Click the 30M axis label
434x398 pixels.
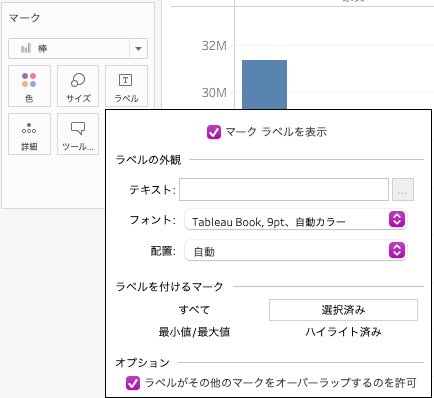click(x=214, y=93)
